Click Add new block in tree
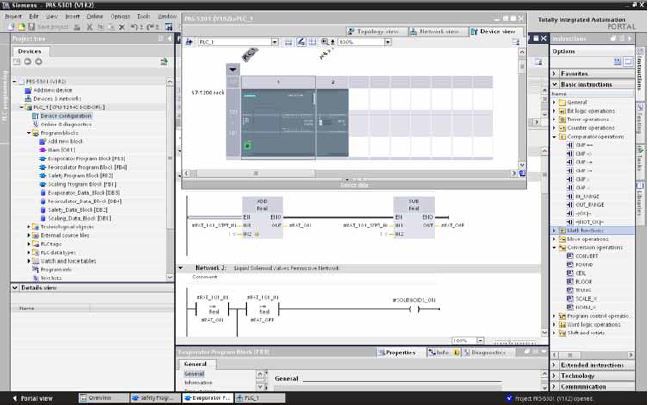648x405 pixels. 65,141
